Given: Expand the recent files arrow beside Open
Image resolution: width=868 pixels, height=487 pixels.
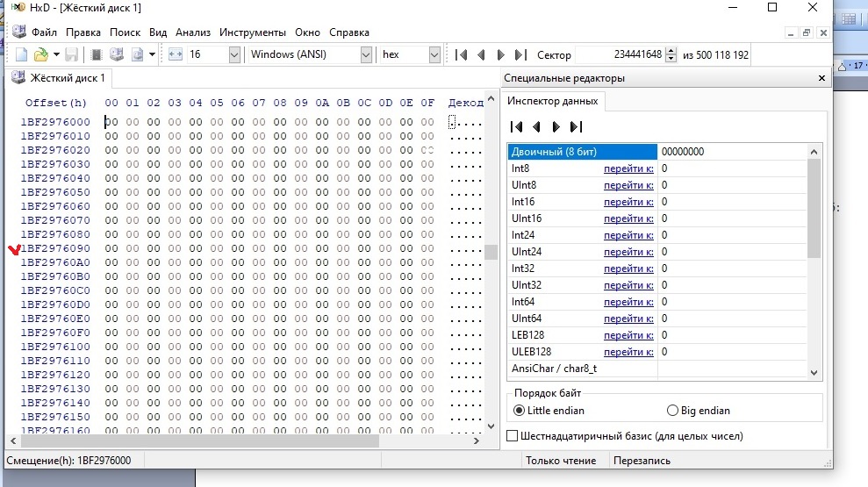Looking at the screenshot, I should [56, 54].
